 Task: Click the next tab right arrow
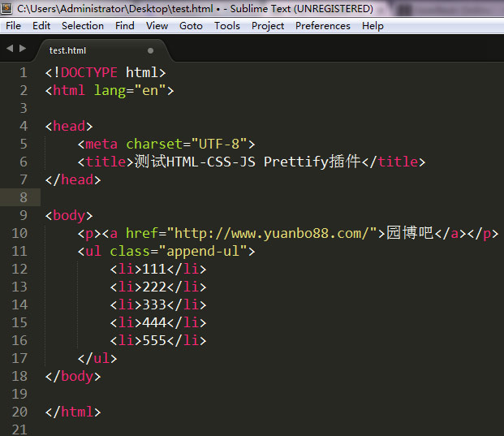pyautogui.click(x=23, y=49)
